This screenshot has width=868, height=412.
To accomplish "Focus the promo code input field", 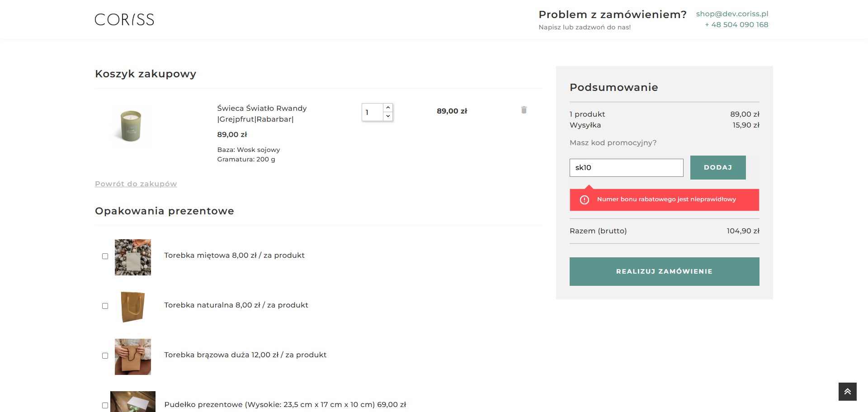I will pos(627,168).
